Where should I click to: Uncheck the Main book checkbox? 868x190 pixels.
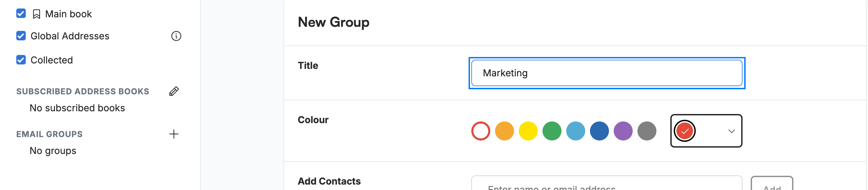point(21,14)
